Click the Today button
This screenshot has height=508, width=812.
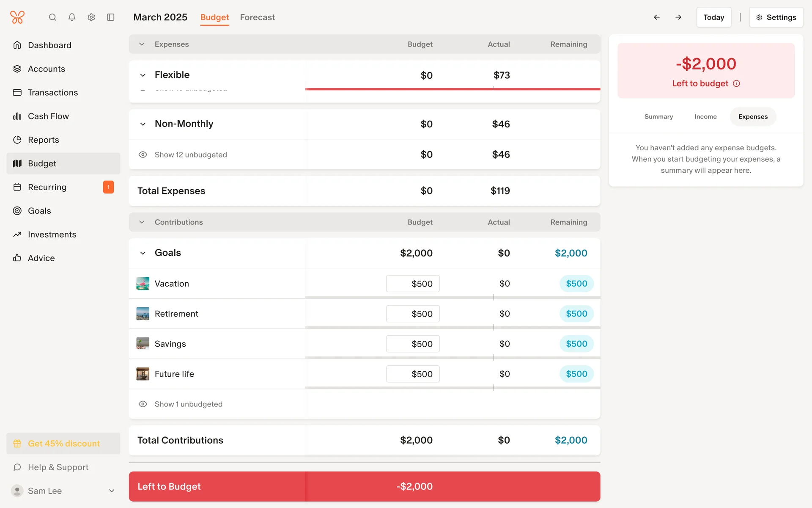coord(713,17)
